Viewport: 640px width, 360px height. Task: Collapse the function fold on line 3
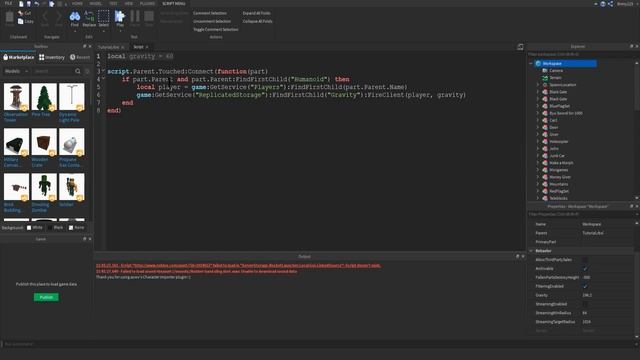click(x=103, y=71)
